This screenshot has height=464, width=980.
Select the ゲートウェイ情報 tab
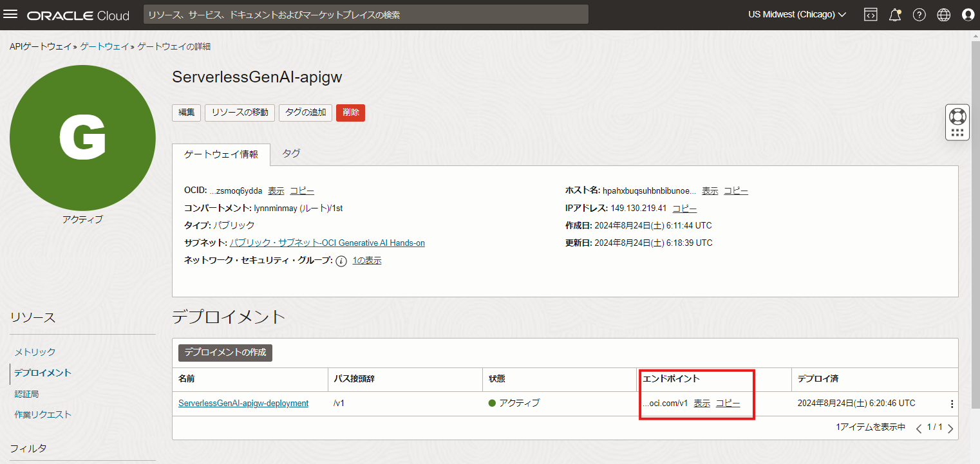[x=221, y=154]
